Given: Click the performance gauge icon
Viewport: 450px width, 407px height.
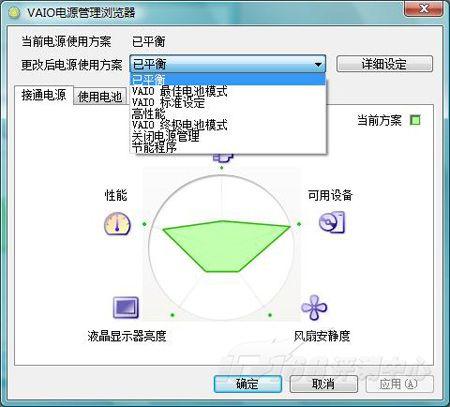Looking at the screenshot, I should 117,224.
